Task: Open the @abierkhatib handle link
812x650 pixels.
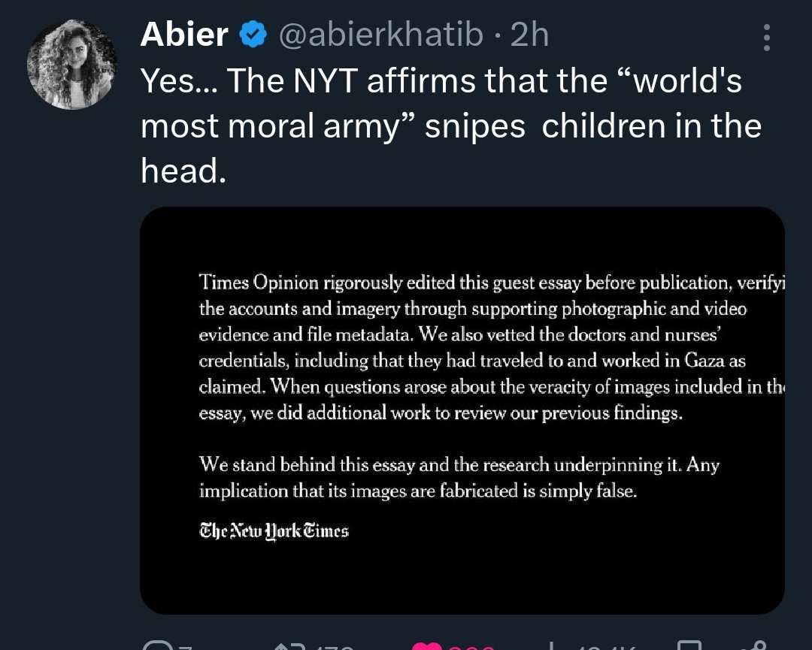Action: [380, 35]
